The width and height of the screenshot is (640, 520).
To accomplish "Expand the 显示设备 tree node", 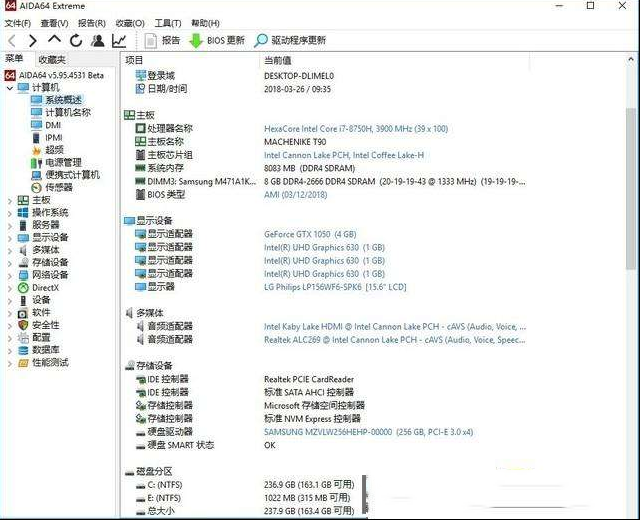I will [10, 238].
